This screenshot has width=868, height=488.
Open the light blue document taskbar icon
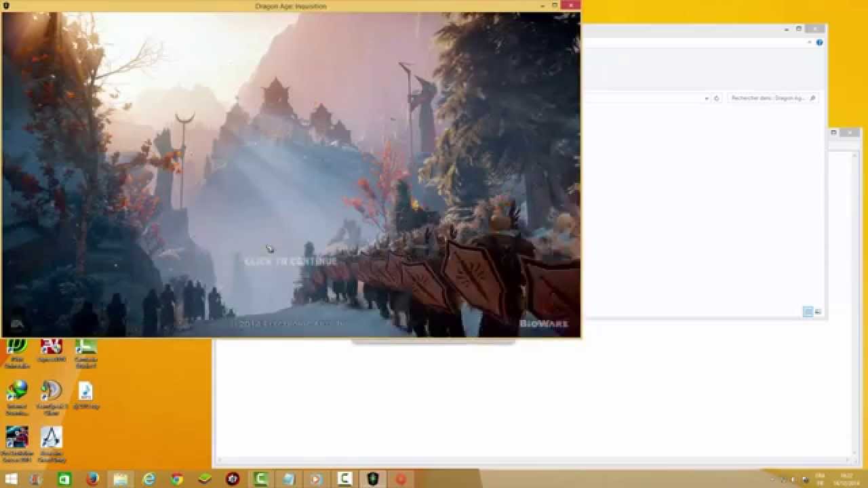[289, 479]
